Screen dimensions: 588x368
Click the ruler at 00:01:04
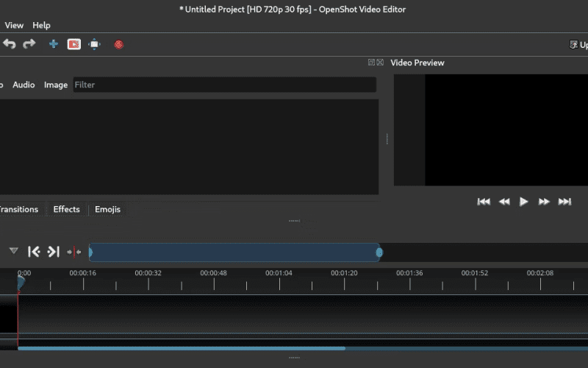pos(279,273)
